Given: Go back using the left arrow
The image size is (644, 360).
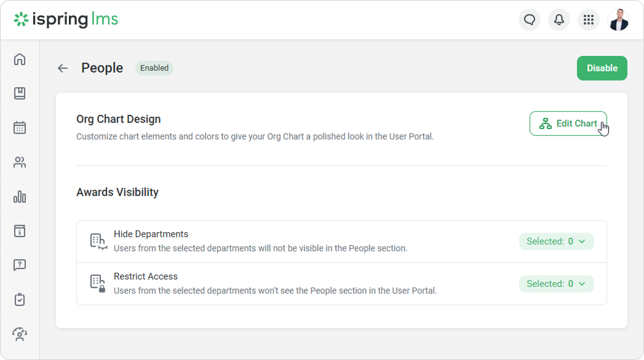Looking at the screenshot, I should (x=63, y=68).
